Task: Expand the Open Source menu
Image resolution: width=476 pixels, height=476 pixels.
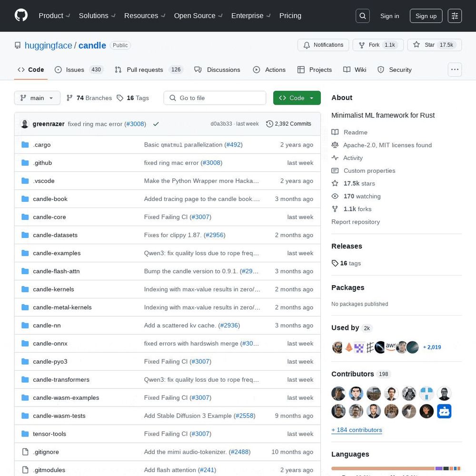Action: click(198, 16)
